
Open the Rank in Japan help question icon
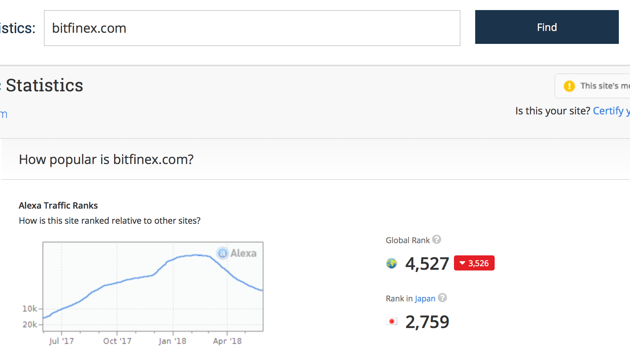pyautogui.click(x=442, y=298)
